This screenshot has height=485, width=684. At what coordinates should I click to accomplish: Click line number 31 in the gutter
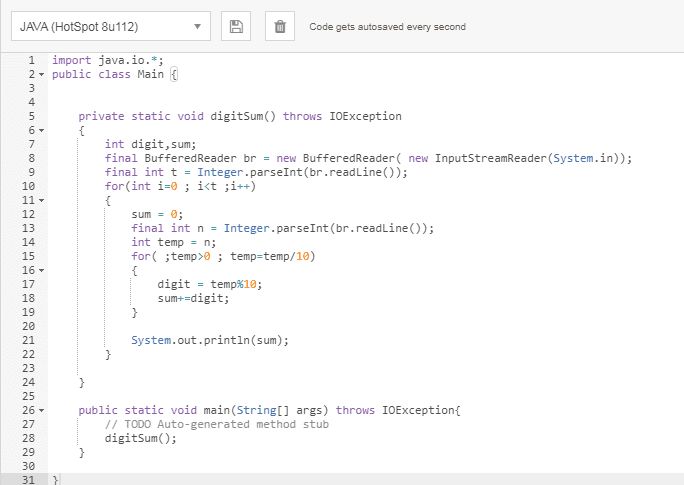pos(28,480)
